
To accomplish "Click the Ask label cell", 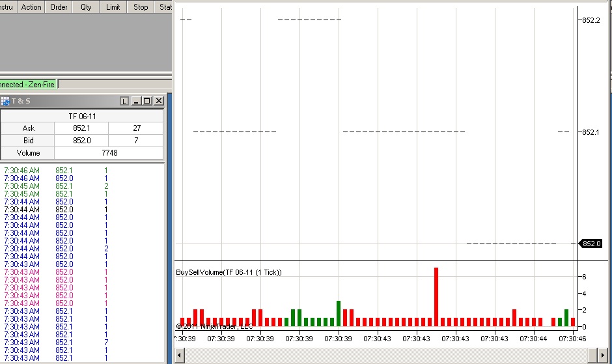I will (28, 128).
